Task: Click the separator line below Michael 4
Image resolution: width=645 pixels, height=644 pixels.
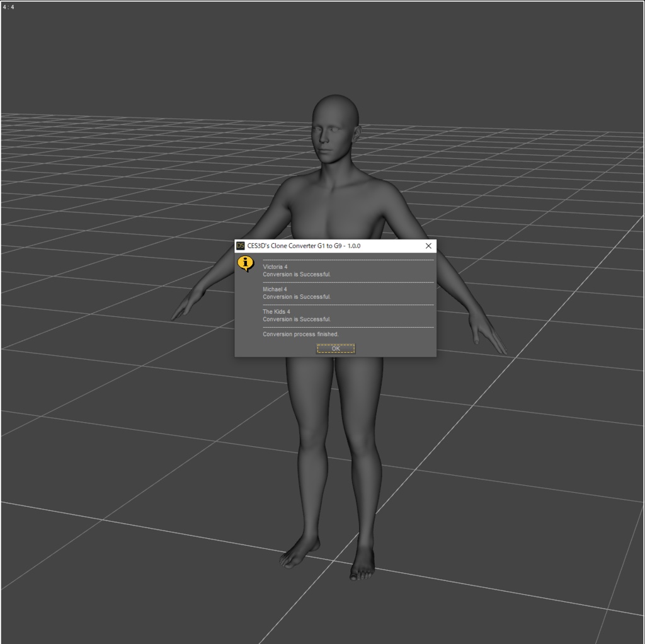Action: (346, 304)
